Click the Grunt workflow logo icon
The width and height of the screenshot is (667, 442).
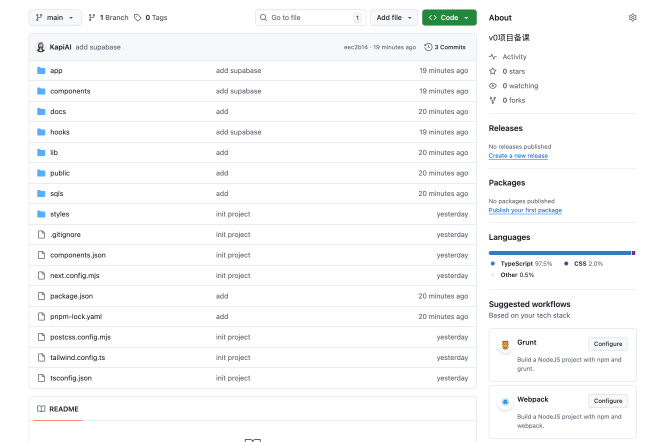(x=505, y=345)
